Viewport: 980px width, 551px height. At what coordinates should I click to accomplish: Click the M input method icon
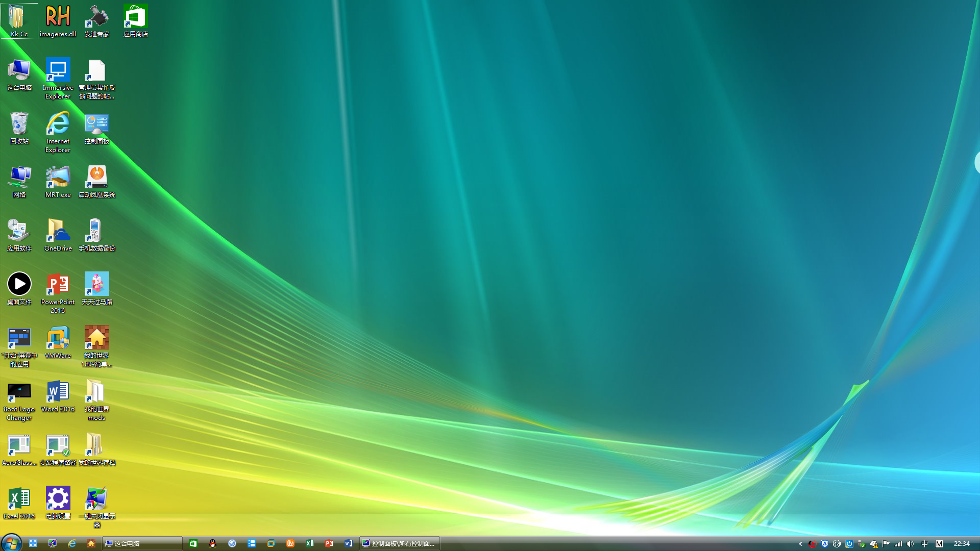[x=939, y=544]
